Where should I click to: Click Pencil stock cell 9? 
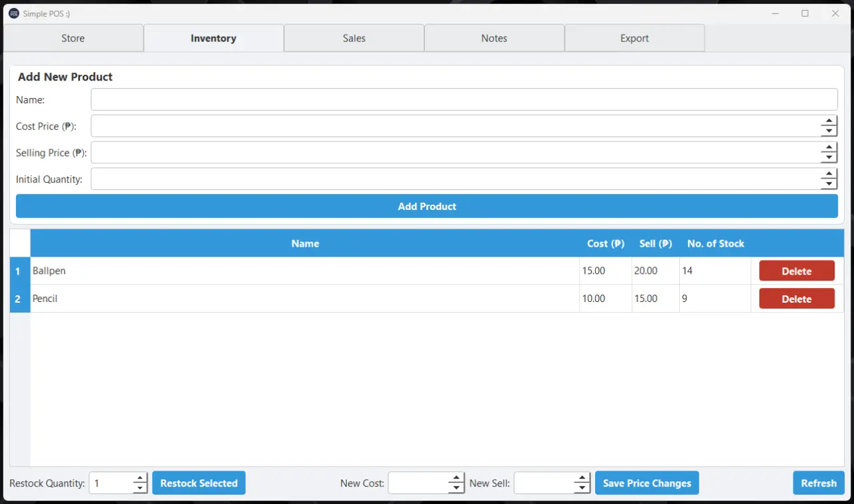(x=715, y=299)
